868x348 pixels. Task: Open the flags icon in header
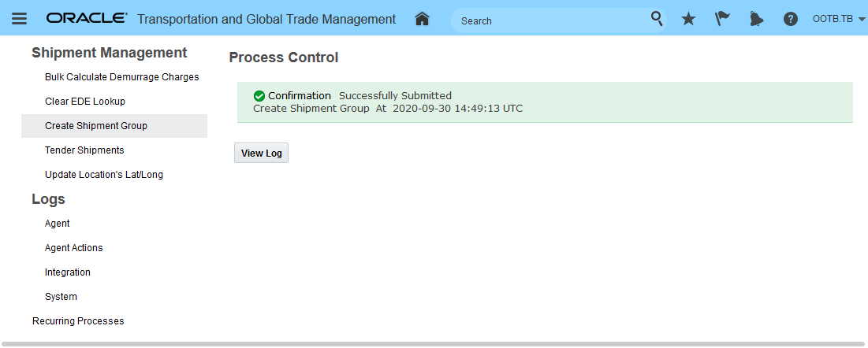(x=722, y=19)
